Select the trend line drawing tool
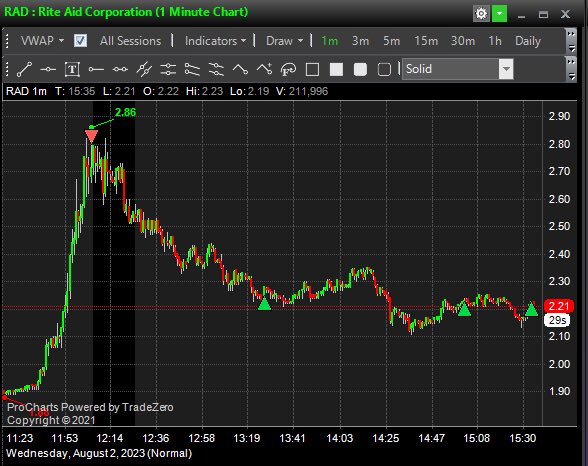This screenshot has width=588, height=466. point(24,69)
